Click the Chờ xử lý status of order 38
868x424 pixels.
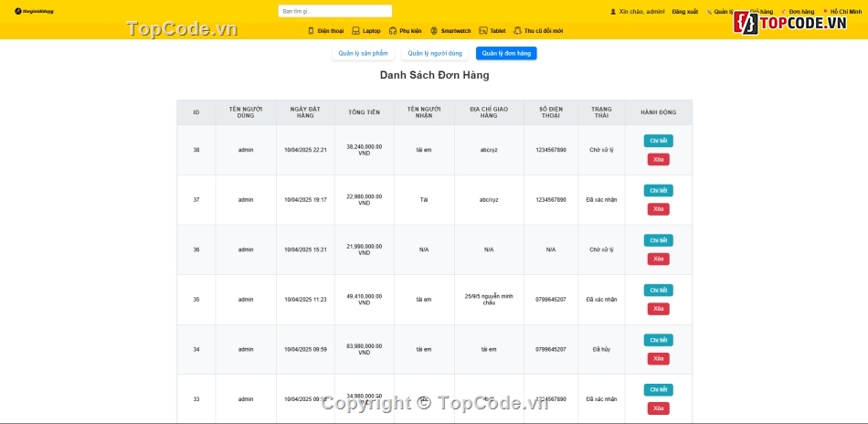tap(602, 150)
